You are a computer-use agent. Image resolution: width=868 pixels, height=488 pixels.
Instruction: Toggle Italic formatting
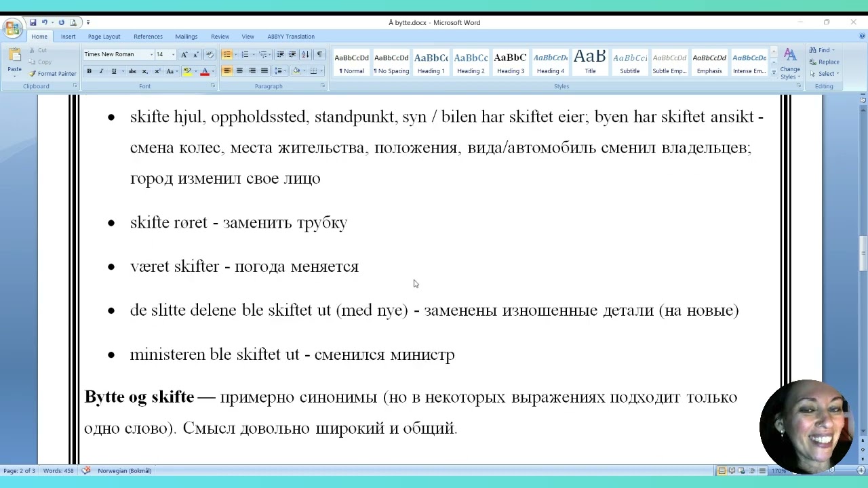(101, 71)
